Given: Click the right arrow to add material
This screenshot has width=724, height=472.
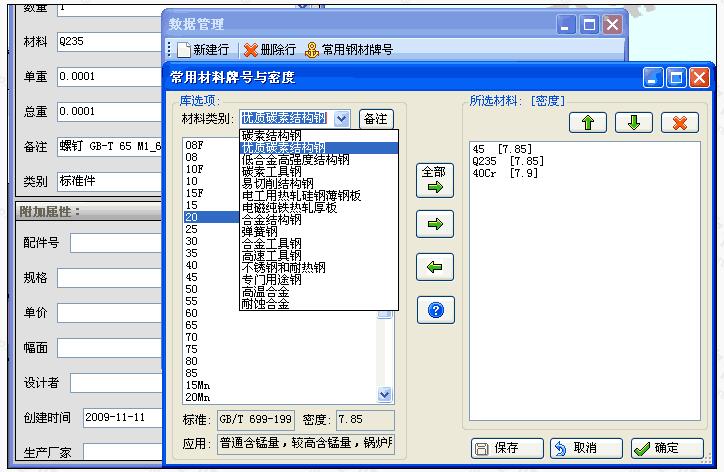Looking at the screenshot, I should pyautogui.click(x=434, y=224).
